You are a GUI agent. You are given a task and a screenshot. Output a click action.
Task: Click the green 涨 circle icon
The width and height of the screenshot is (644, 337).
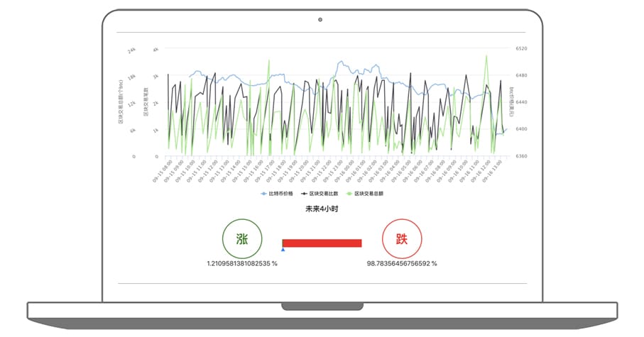pos(241,238)
